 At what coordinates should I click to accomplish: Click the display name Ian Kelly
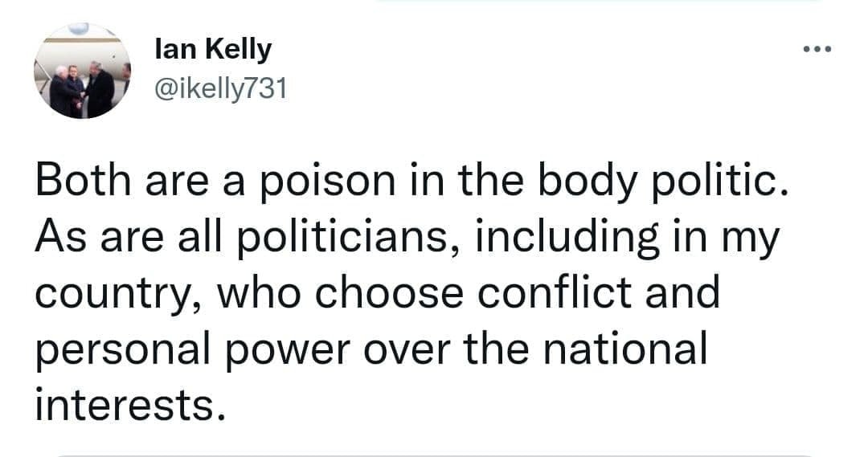(x=213, y=50)
